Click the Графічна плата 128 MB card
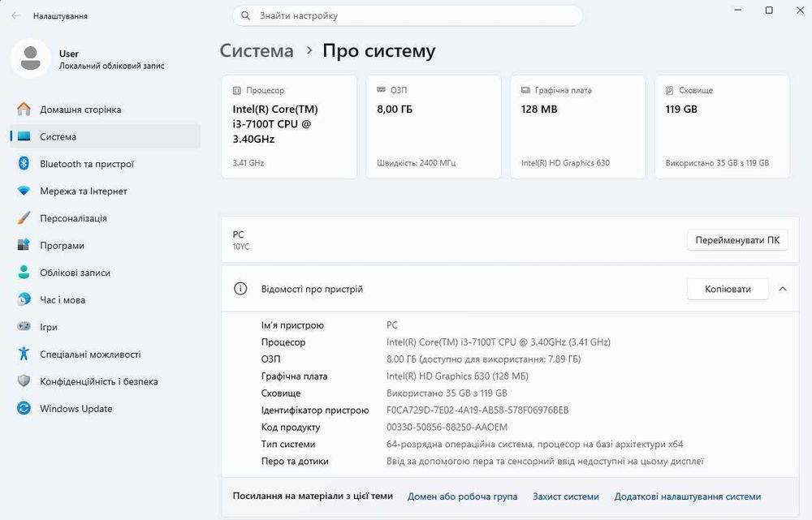 (578, 127)
